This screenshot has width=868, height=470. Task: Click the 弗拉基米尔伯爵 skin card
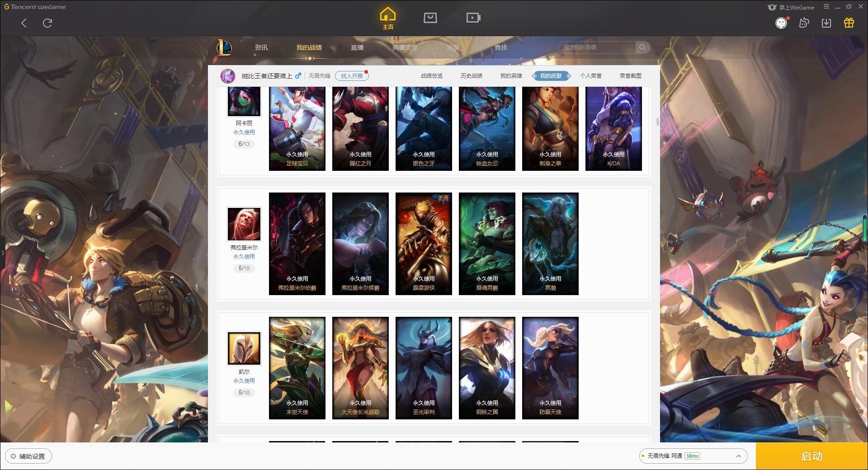(297, 244)
